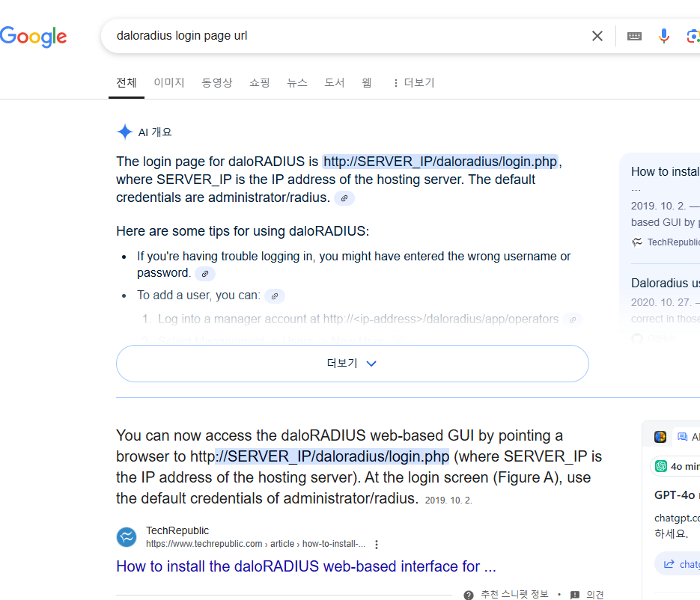Click the TechRepublic site name in the result
This screenshot has height=600, width=700.
(177, 530)
